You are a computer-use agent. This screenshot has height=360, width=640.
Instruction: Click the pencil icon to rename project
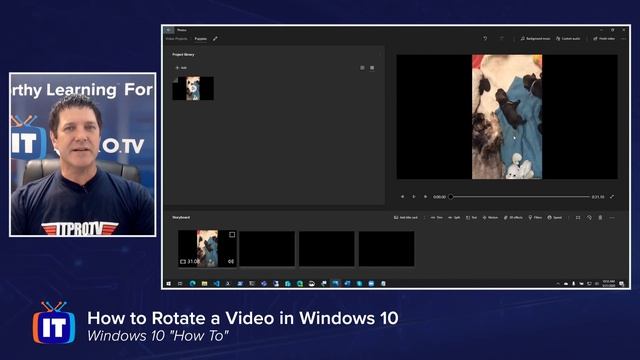point(215,39)
